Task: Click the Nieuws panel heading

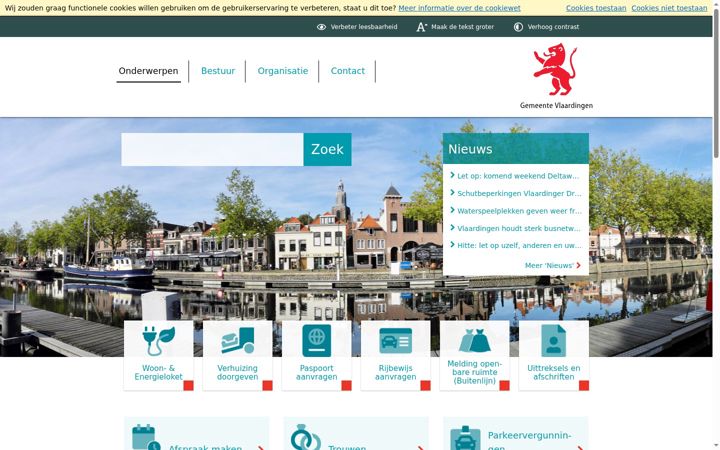Action: 470,149
